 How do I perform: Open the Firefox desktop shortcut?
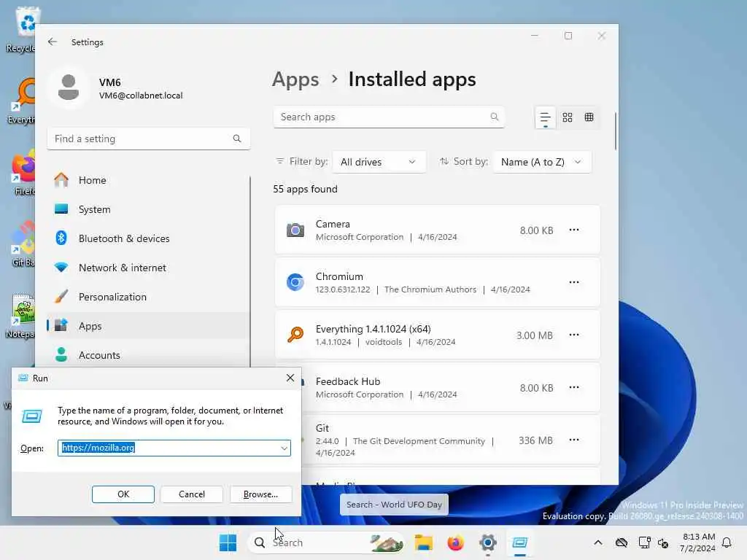[x=21, y=174]
